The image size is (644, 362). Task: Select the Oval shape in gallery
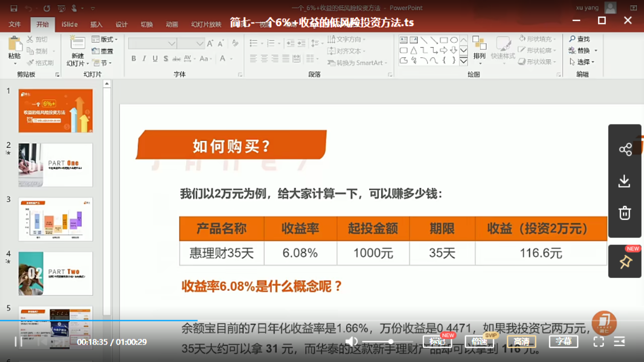[x=453, y=40]
